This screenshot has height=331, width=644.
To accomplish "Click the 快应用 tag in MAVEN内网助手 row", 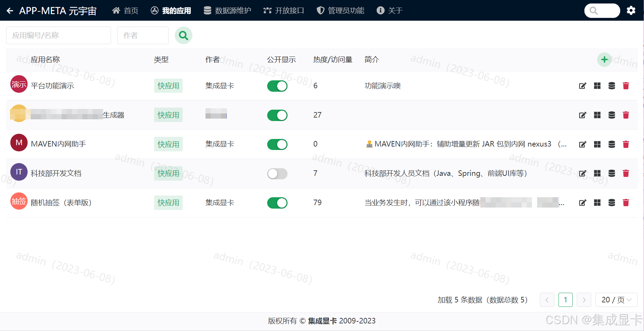I will tap(168, 144).
